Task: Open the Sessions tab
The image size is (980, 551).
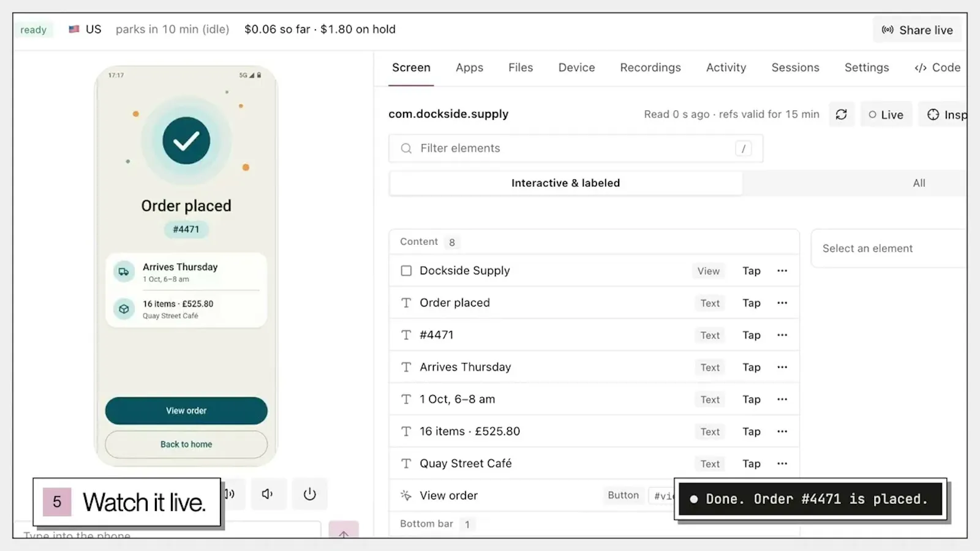Action: pyautogui.click(x=795, y=68)
